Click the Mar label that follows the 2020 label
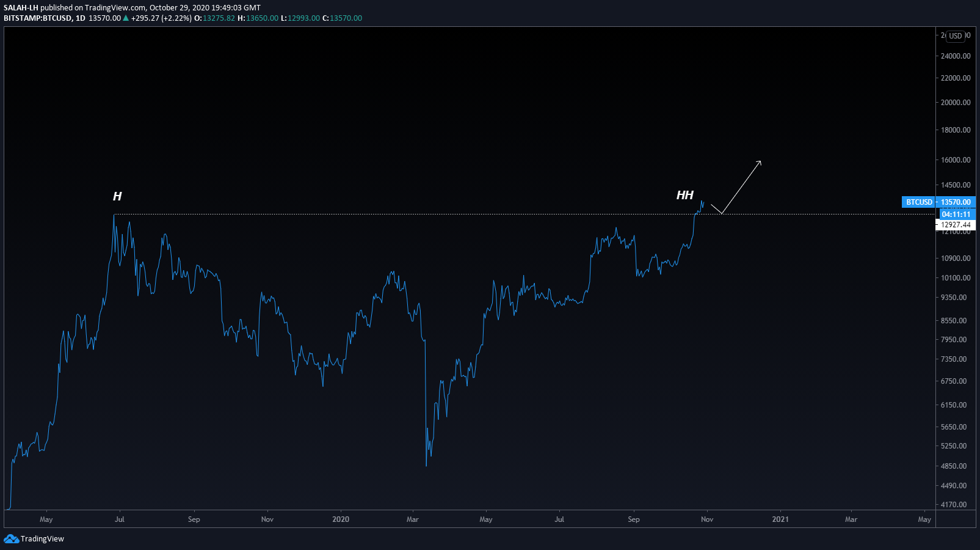Screen dimensions: 980x550 click(x=413, y=519)
